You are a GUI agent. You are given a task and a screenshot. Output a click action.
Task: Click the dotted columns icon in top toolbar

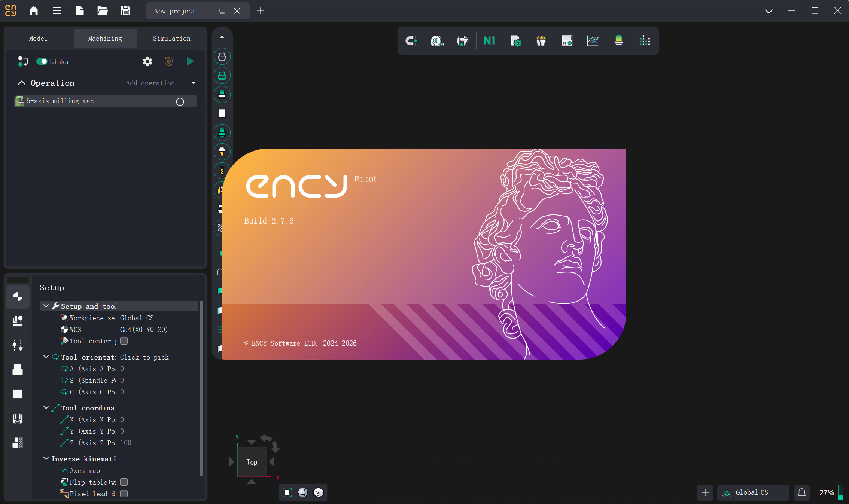pyautogui.click(x=645, y=41)
